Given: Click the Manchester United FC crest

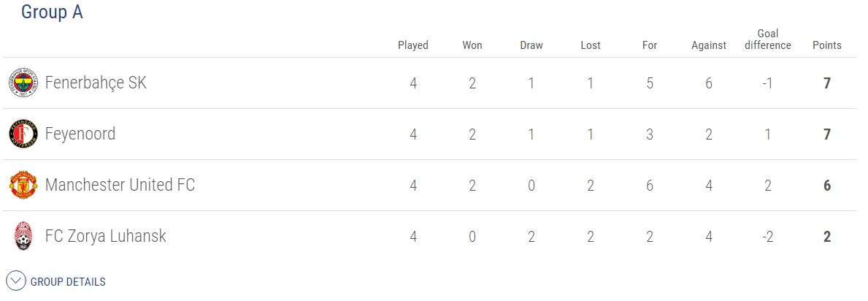Looking at the screenshot, I should point(23,186).
